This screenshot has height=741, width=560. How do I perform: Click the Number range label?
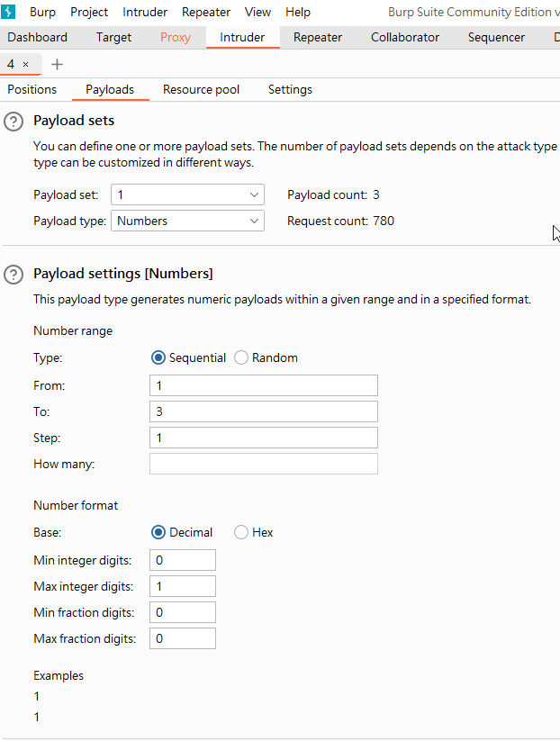pyautogui.click(x=73, y=330)
